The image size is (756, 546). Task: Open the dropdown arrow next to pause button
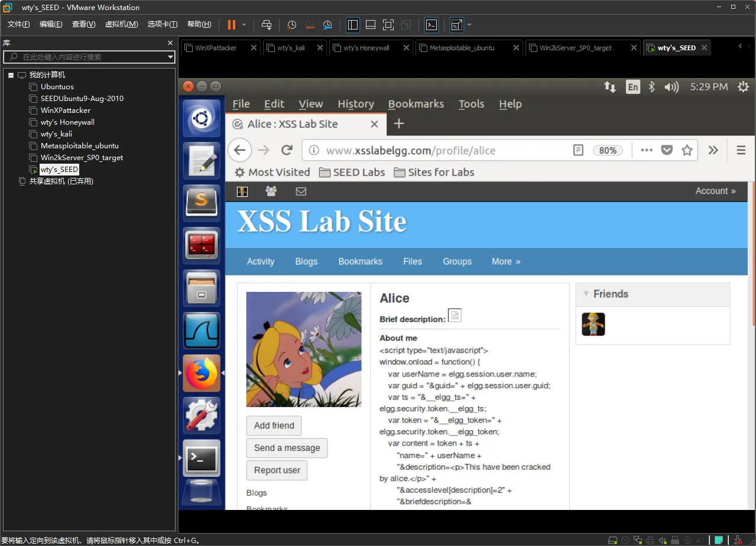244,25
